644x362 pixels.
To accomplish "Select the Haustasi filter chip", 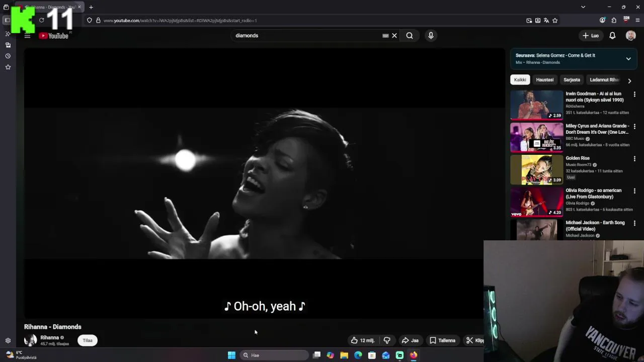I will tap(544, 80).
